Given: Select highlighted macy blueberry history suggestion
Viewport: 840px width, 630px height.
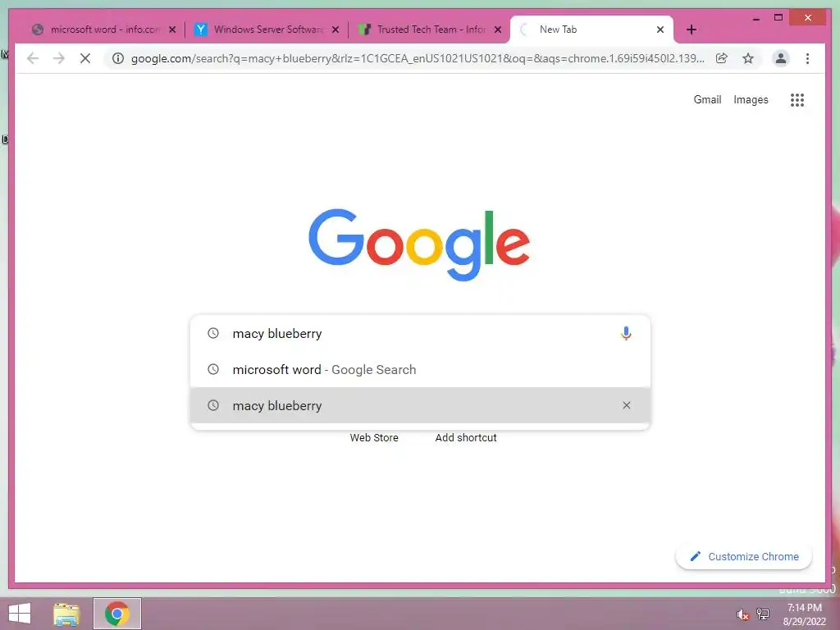Looking at the screenshot, I should [420, 405].
